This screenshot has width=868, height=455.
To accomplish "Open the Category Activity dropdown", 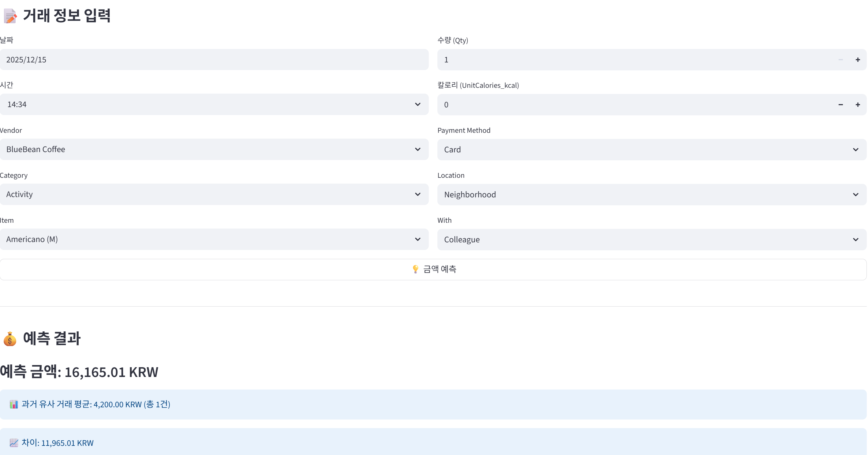I will click(x=214, y=194).
